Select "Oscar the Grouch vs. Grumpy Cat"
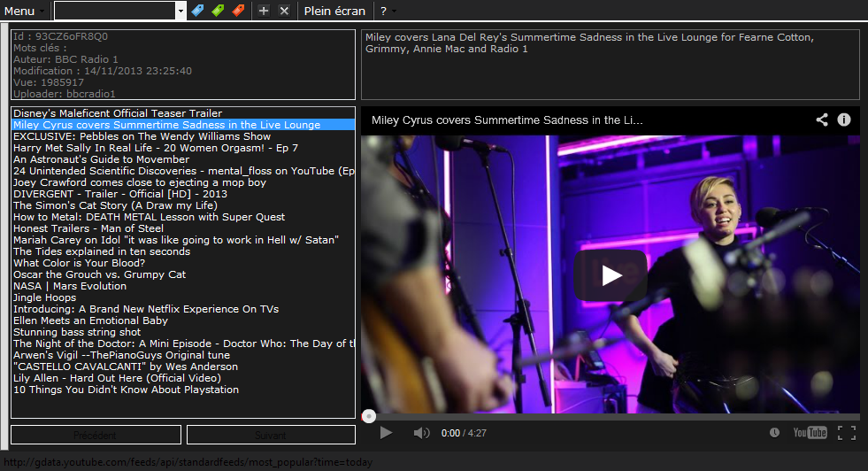Viewport: 868px width, 471px height. click(183, 274)
